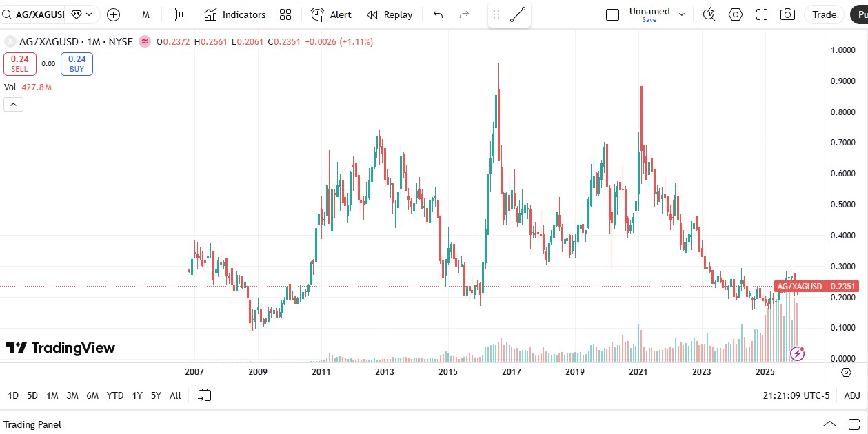Click the 0.24 SELL button

(x=20, y=63)
